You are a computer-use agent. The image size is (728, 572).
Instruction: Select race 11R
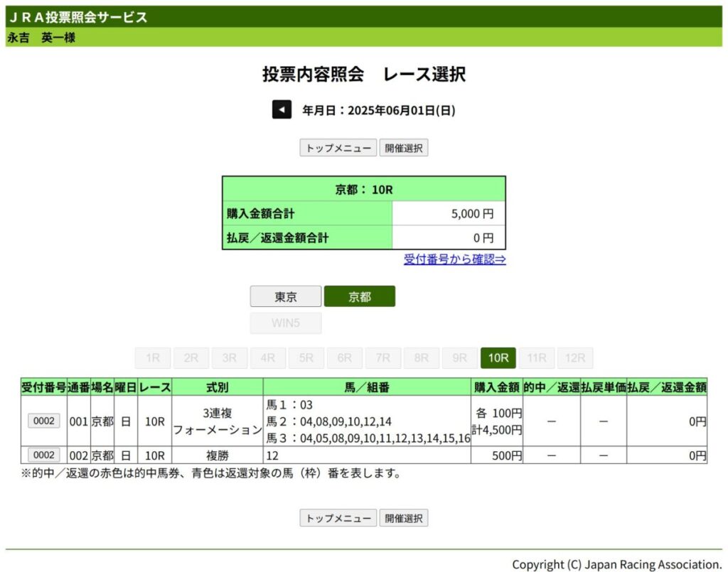point(537,358)
